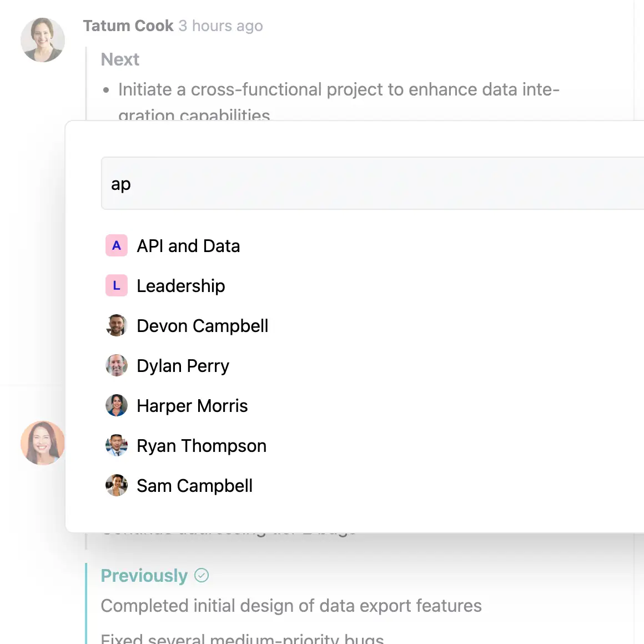
Task: Click Sam Campbell's avatar photo
Action: [x=117, y=485]
